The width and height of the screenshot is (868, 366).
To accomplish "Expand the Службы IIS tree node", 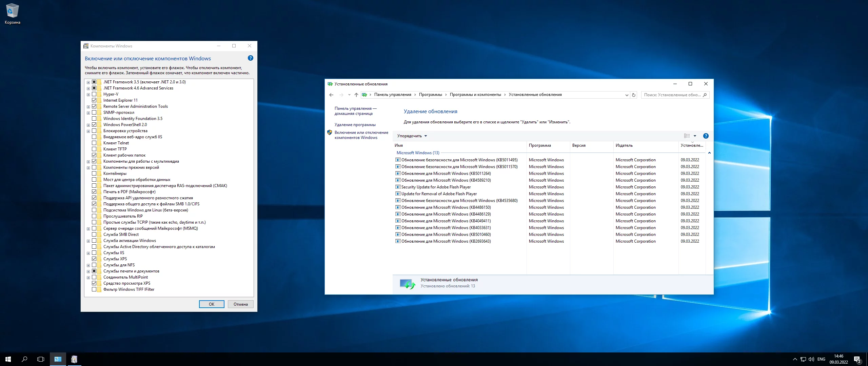I will (88, 253).
